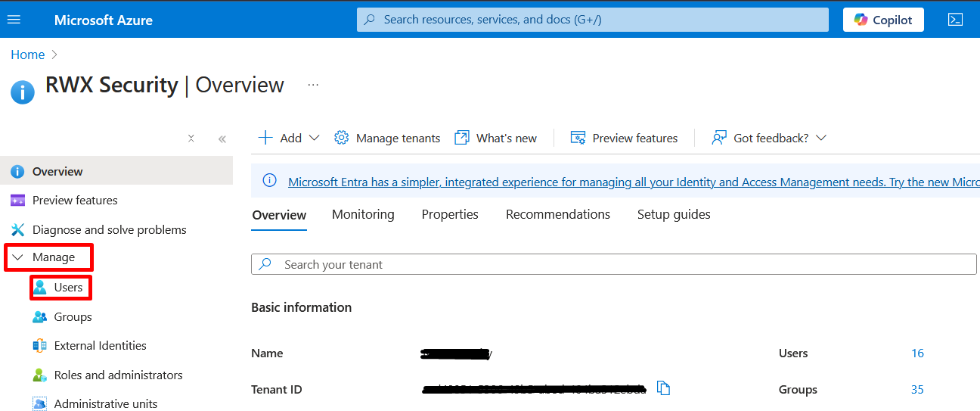Screen dimensions: 980x411
Task: Click the Basic information heading
Action: (x=301, y=307)
